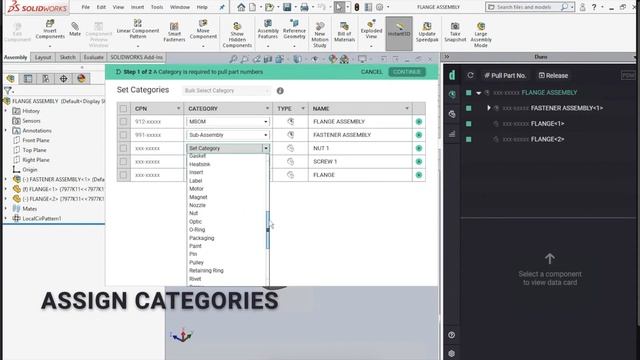Toggle the Instant3D tool
This screenshot has height=360, width=640.
coord(399,33)
